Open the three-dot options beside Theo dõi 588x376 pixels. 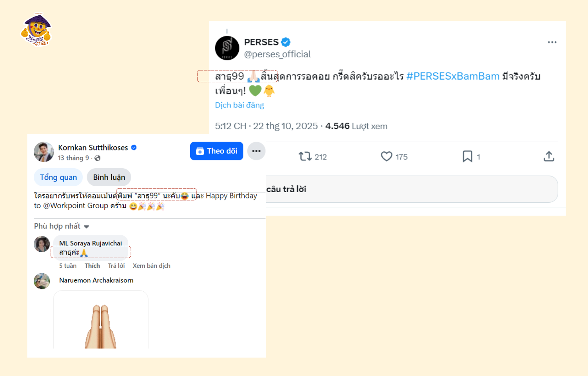[256, 151]
